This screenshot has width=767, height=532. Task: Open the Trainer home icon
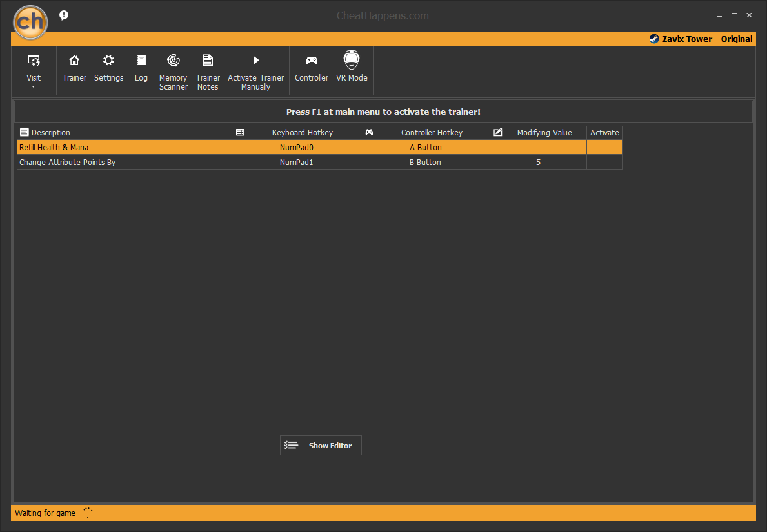pyautogui.click(x=74, y=60)
